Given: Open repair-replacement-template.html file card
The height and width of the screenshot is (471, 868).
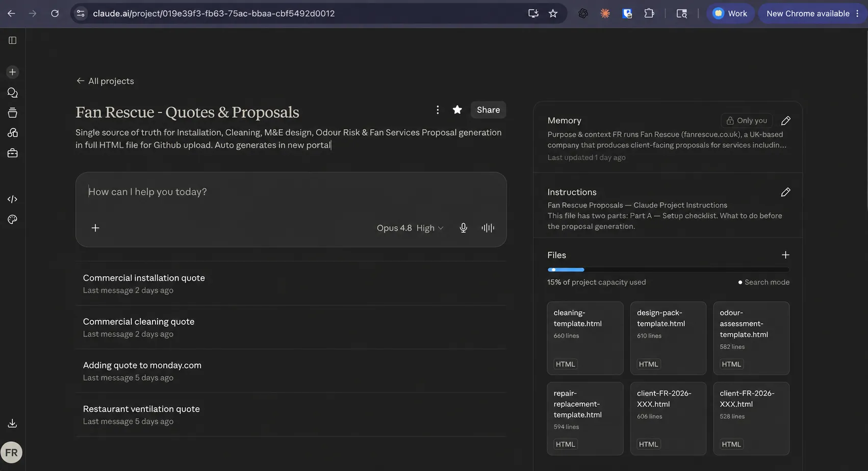Looking at the screenshot, I should point(585,418).
